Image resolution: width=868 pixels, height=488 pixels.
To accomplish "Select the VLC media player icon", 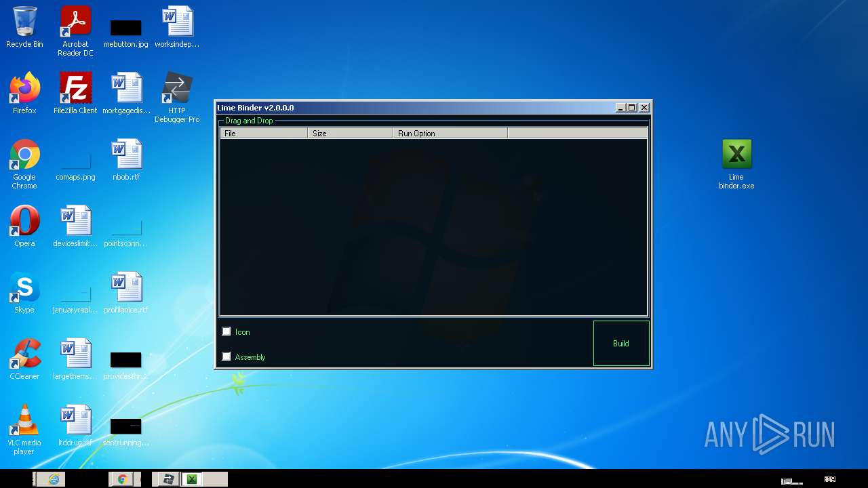I will click(x=24, y=430).
